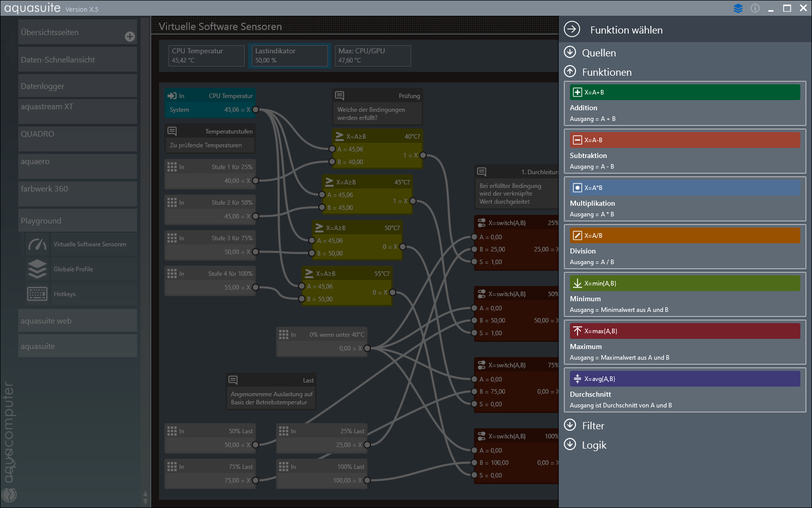Click the scroll down arrow of sidebar
This screenshot has width=812, height=508.
(146, 501)
